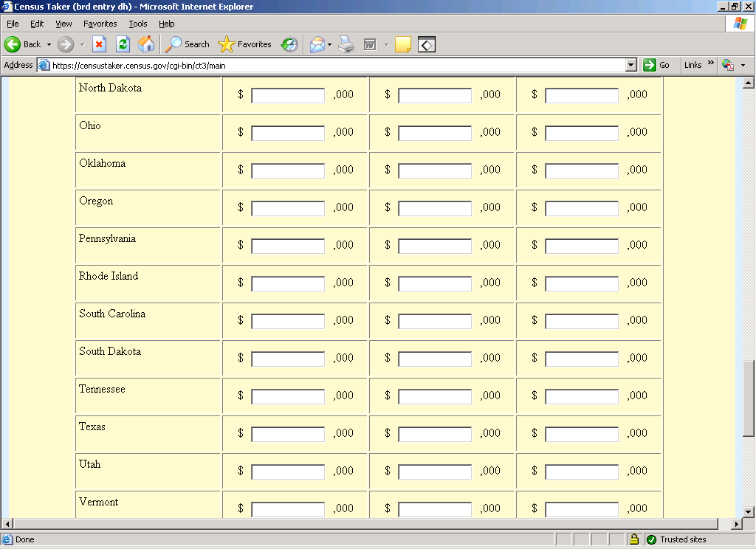Screen dimensions: 756x549
Task: Click Utah second dollar input field
Action: click(x=435, y=472)
